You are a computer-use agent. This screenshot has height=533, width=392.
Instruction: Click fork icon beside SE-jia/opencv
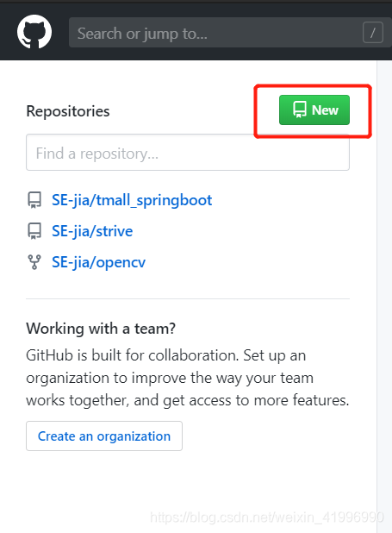(x=34, y=262)
